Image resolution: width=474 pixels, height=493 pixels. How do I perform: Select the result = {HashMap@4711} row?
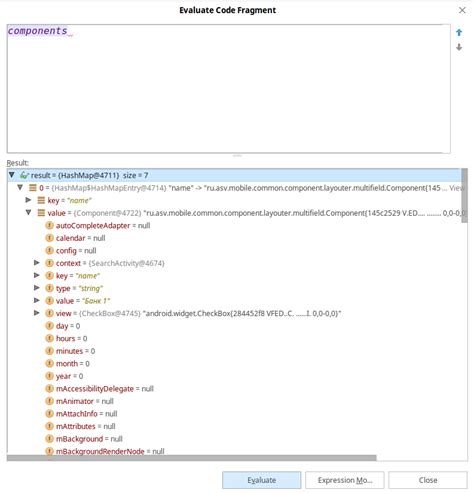pos(234,175)
